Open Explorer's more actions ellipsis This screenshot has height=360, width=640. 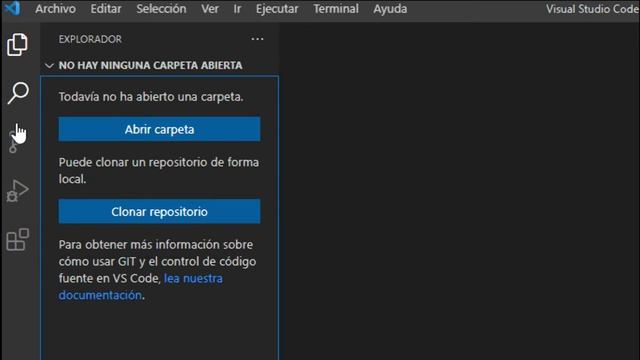(257, 39)
